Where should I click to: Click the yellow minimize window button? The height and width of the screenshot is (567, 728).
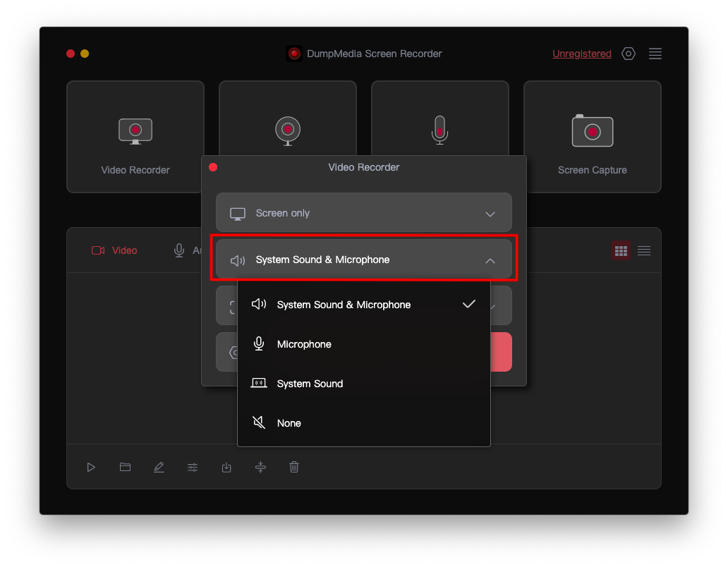[x=85, y=54]
